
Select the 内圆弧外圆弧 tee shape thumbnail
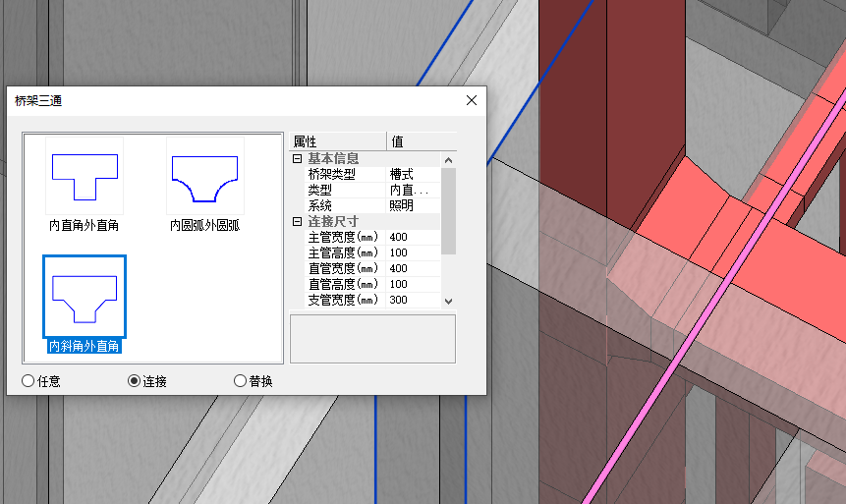[x=205, y=176]
